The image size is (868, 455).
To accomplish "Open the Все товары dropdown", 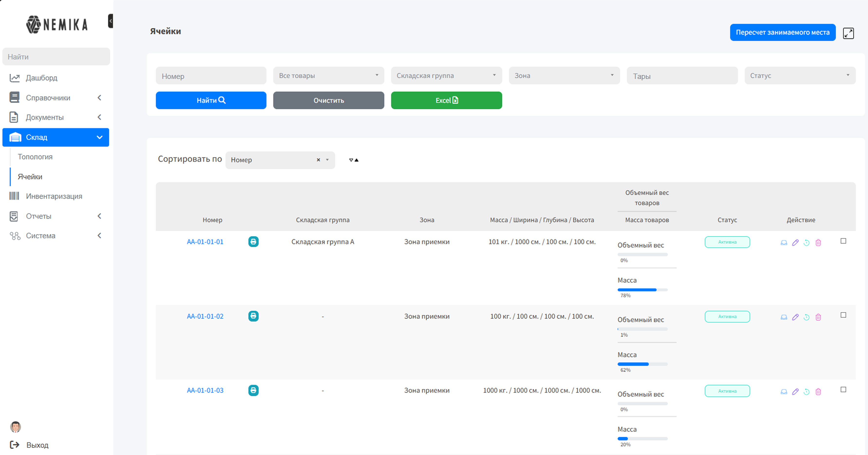I will pos(329,76).
